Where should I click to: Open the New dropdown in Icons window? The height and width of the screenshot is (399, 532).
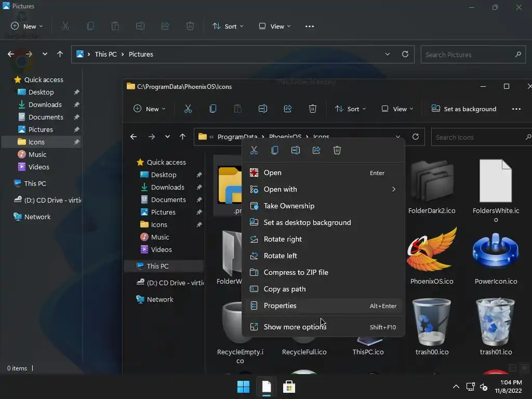pos(149,109)
